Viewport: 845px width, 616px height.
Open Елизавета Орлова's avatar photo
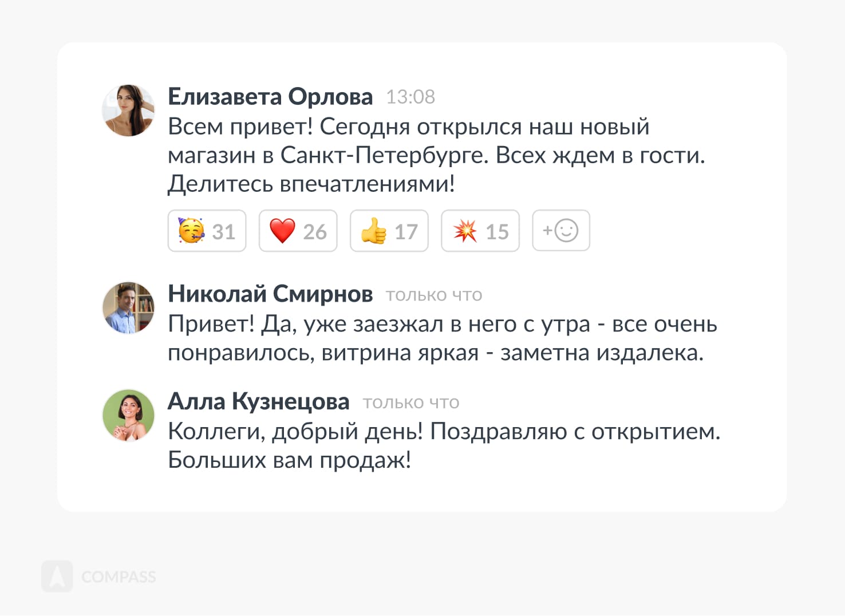tap(128, 110)
